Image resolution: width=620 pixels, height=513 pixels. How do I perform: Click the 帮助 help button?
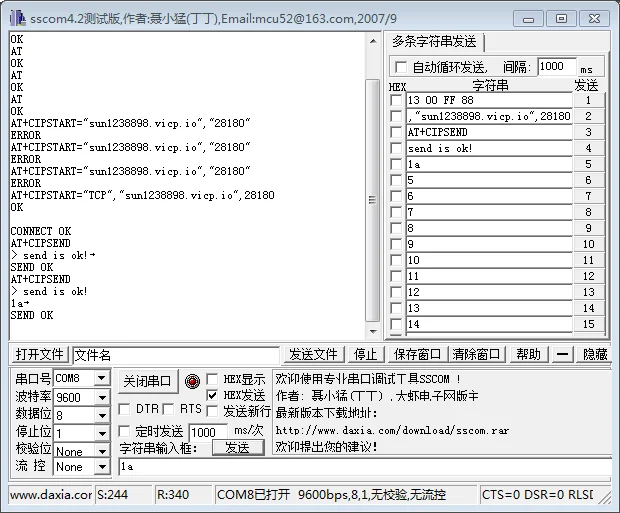(528, 354)
